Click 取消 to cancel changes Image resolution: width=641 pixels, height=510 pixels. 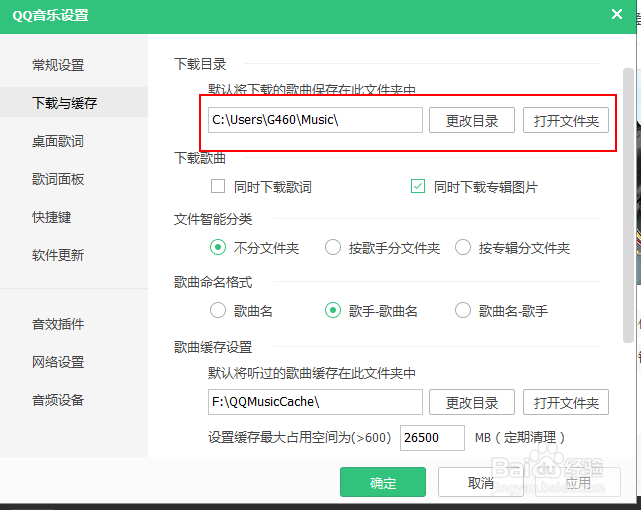pyautogui.click(x=481, y=482)
